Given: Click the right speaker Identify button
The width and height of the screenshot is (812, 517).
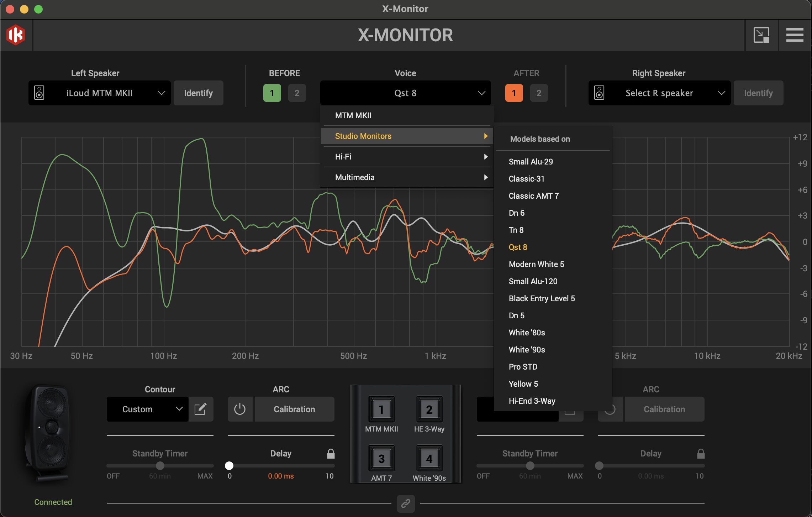Looking at the screenshot, I should [759, 93].
